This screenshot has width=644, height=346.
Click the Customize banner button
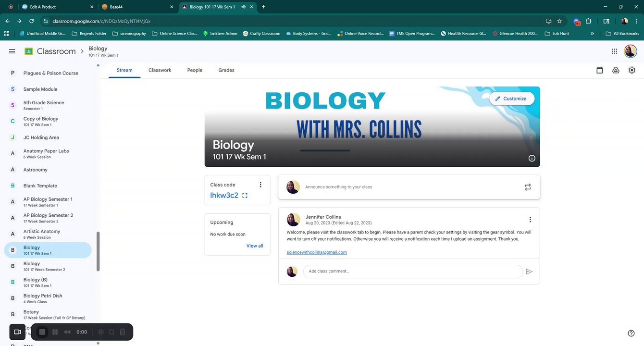(511, 99)
